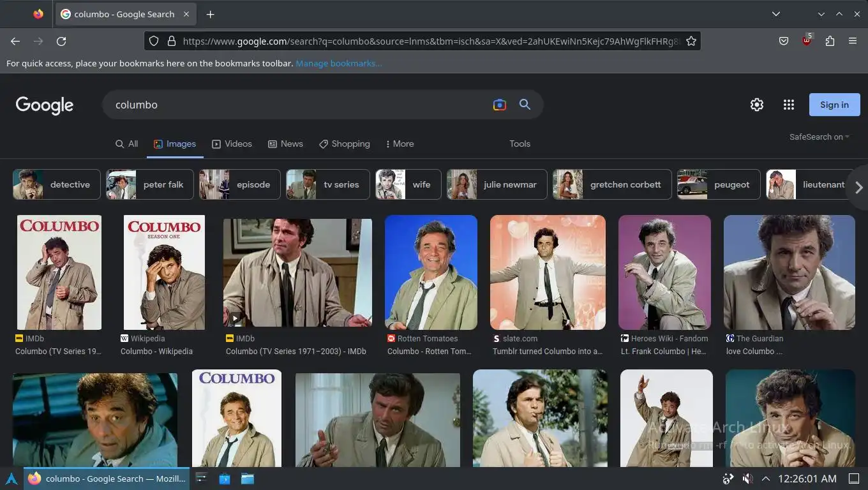Close the columbo Google Search tab
Image resolution: width=868 pixels, height=490 pixels.
pos(186,14)
